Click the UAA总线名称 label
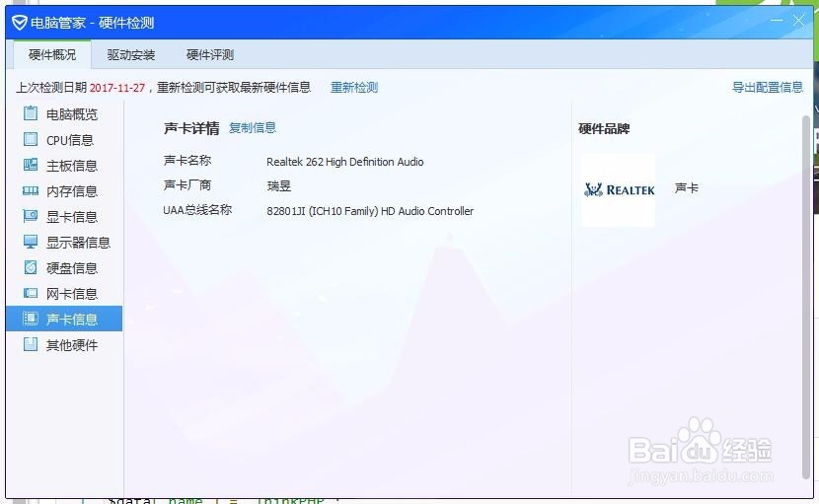Image resolution: width=819 pixels, height=504 pixels. tap(197, 210)
